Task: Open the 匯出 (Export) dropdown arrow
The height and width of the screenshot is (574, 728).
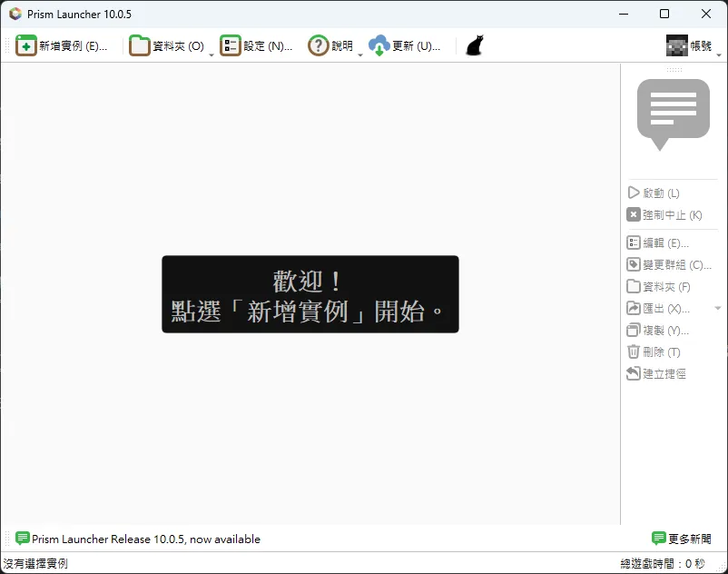Action: click(x=716, y=308)
